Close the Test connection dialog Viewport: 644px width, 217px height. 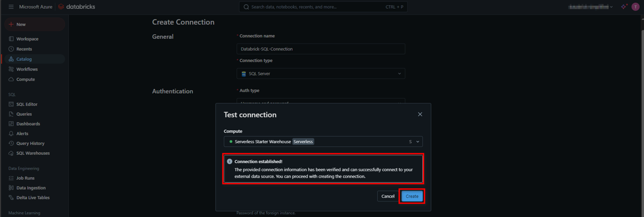[420, 114]
